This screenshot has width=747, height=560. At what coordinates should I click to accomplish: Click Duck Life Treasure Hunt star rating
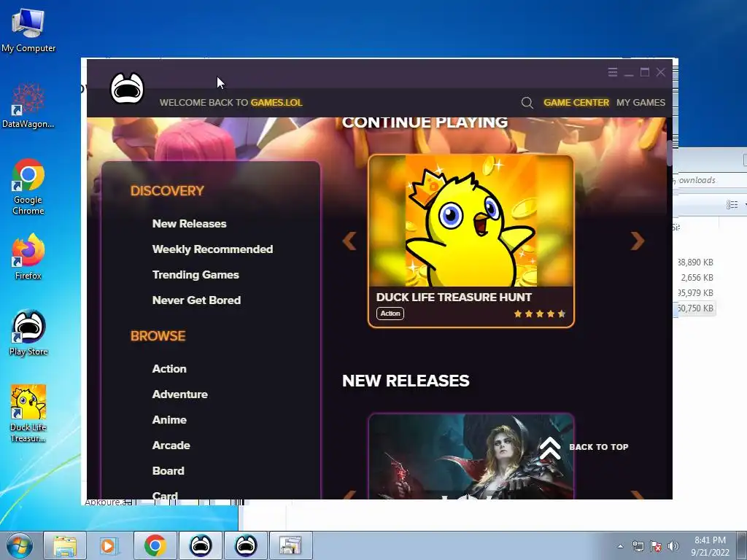pos(539,314)
